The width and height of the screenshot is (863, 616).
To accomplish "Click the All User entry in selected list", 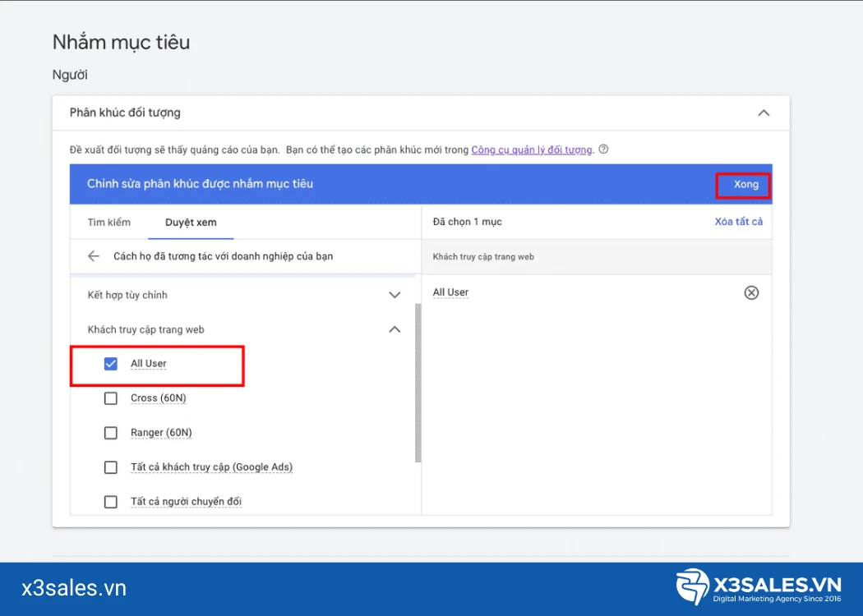I will [x=450, y=292].
